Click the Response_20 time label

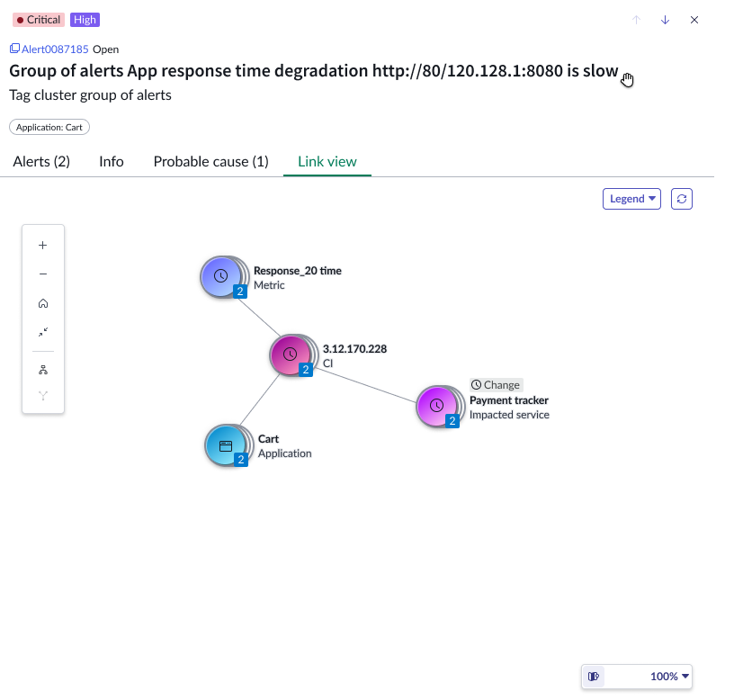click(x=298, y=271)
